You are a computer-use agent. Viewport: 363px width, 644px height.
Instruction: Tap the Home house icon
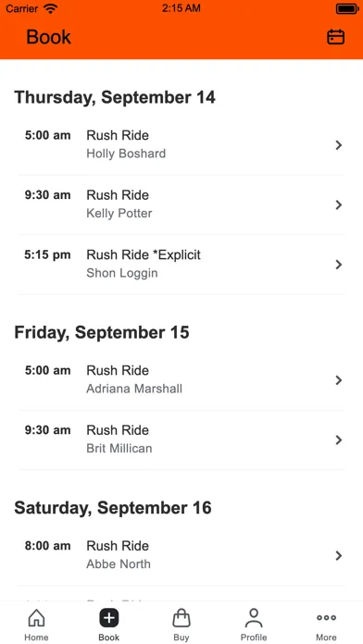tap(36, 618)
